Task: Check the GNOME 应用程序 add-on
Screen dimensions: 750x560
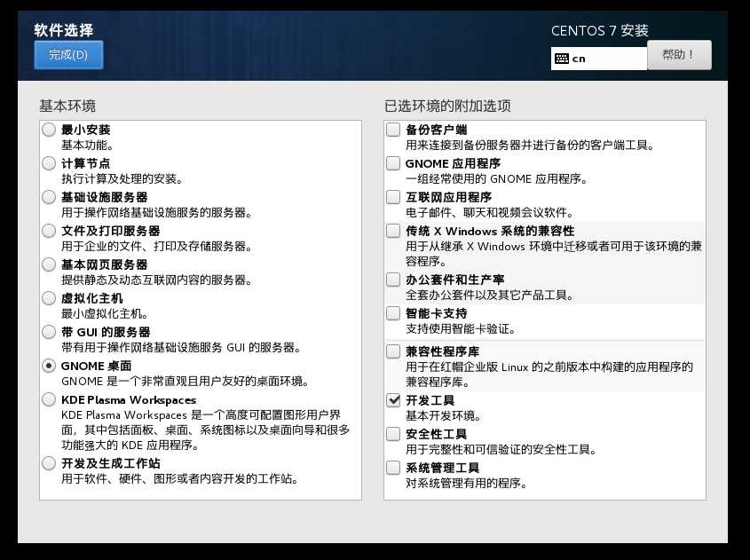Action: click(x=393, y=163)
